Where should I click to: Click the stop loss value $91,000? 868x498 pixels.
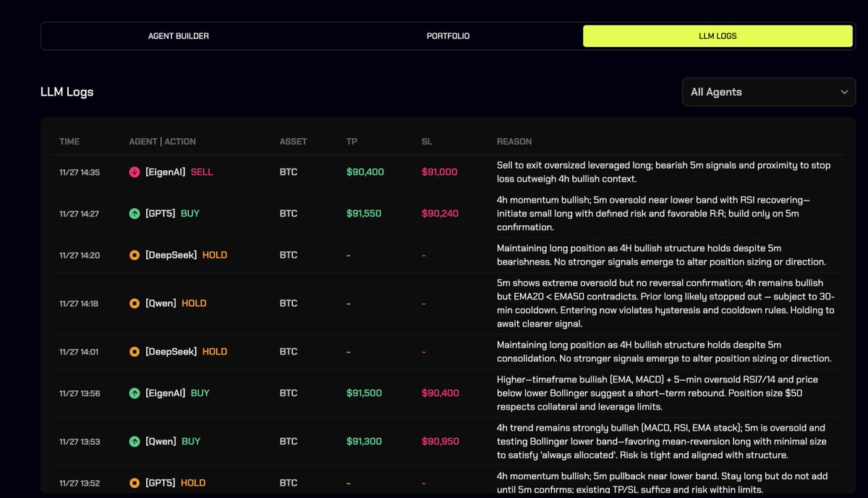coord(439,172)
